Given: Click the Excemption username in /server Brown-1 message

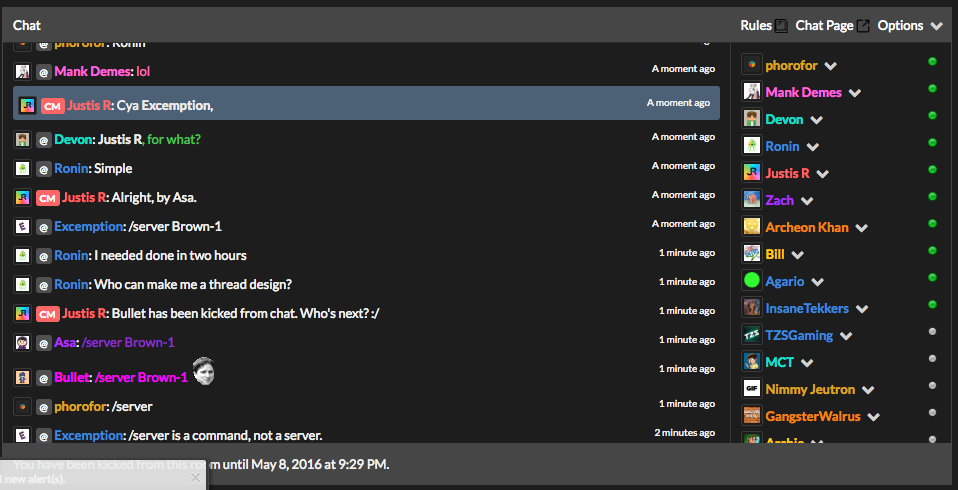Looking at the screenshot, I should click(89, 227).
